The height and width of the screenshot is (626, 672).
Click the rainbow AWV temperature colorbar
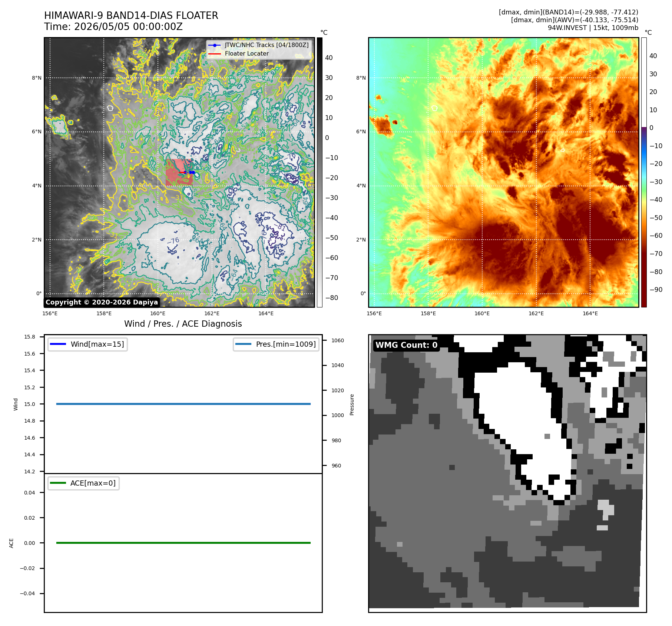(x=644, y=172)
